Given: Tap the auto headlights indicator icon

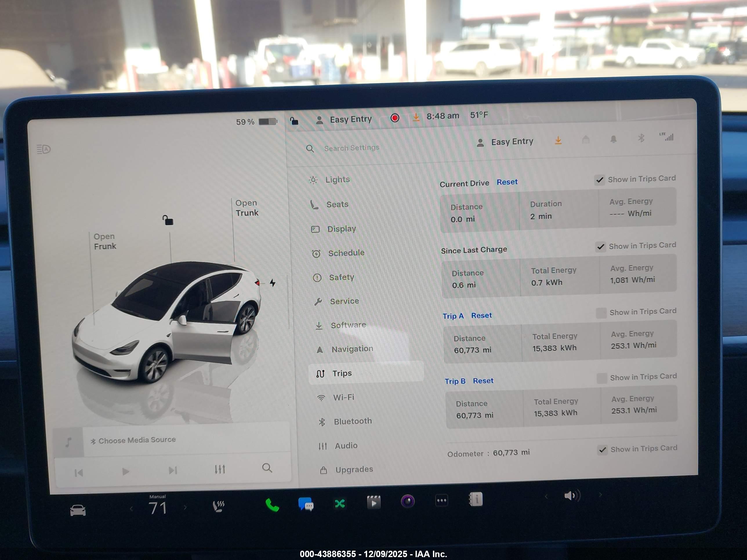Looking at the screenshot, I should coord(43,149).
